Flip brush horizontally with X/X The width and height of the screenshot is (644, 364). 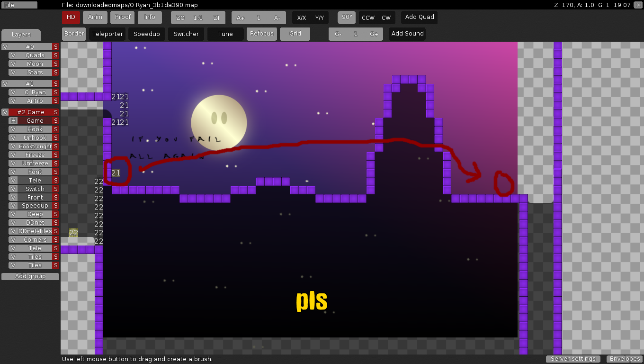pyautogui.click(x=301, y=18)
